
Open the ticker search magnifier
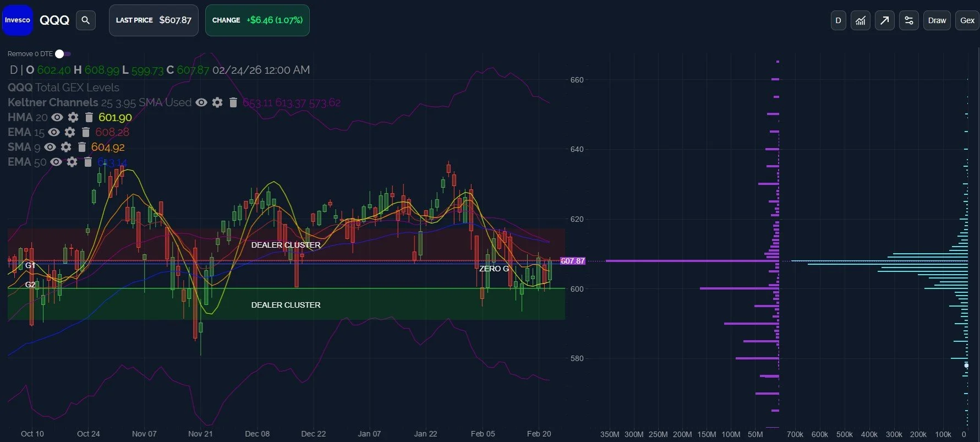pyautogui.click(x=85, y=20)
